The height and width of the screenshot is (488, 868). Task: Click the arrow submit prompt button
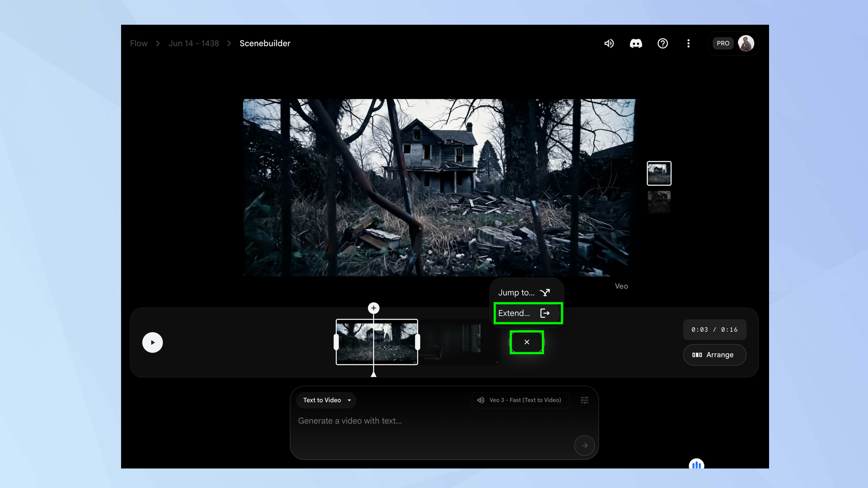584,445
